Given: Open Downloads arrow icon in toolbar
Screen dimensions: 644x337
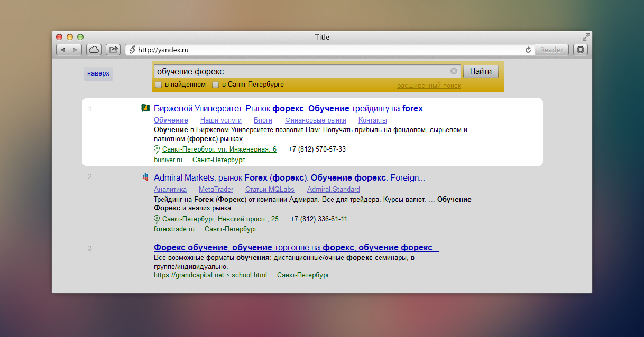Looking at the screenshot, I should click(x=581, y=50).
